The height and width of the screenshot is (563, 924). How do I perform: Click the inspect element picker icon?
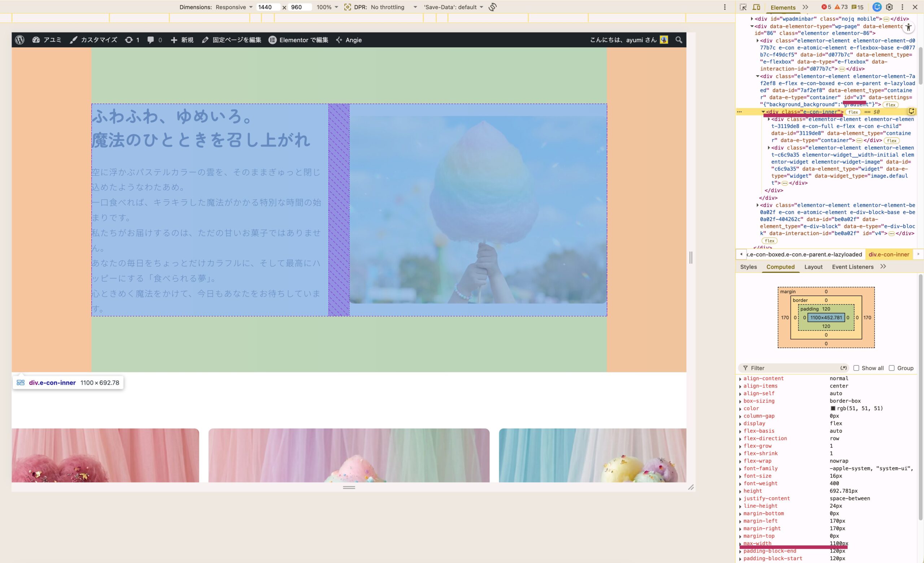pyautogui.click(x=743, y=7)
